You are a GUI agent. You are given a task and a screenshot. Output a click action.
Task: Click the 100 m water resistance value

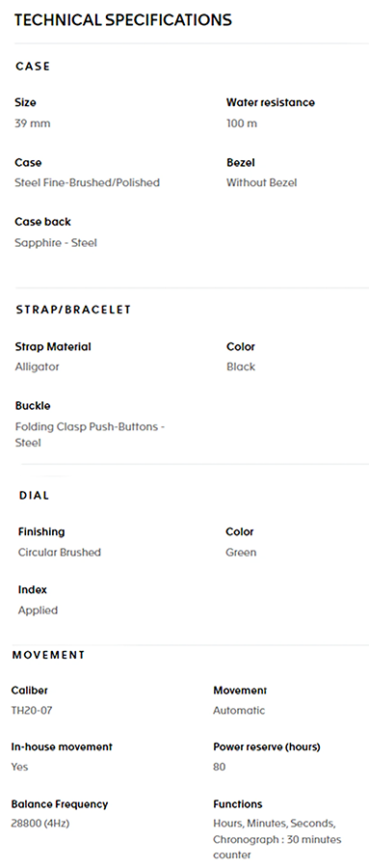point(242,123)
